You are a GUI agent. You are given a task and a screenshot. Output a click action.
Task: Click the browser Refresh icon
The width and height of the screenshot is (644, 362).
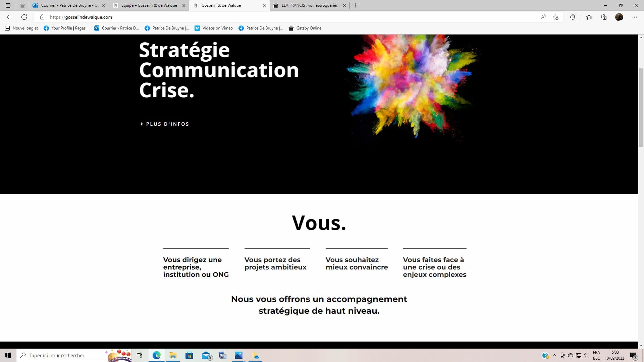[24, 17]
